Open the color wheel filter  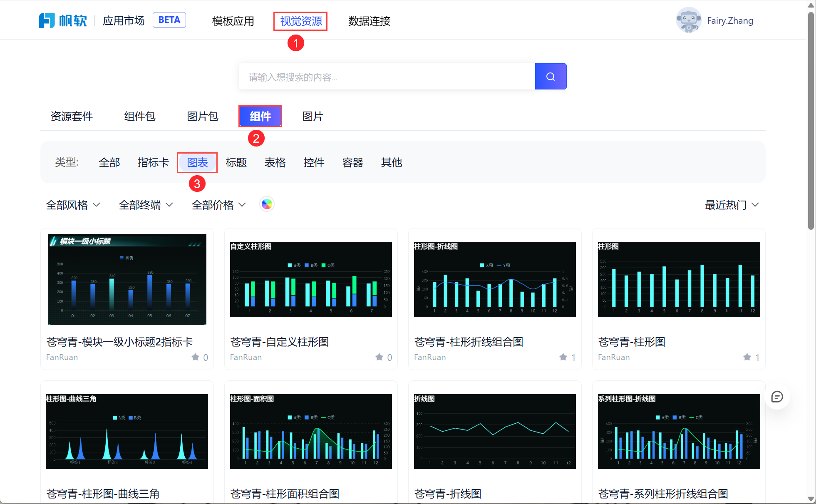click(267, 204)
